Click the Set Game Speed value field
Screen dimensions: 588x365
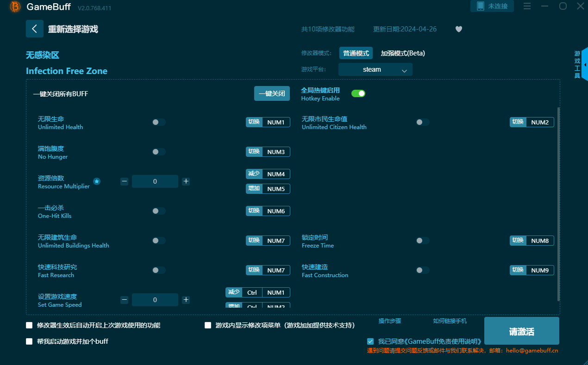click(155, 300)
